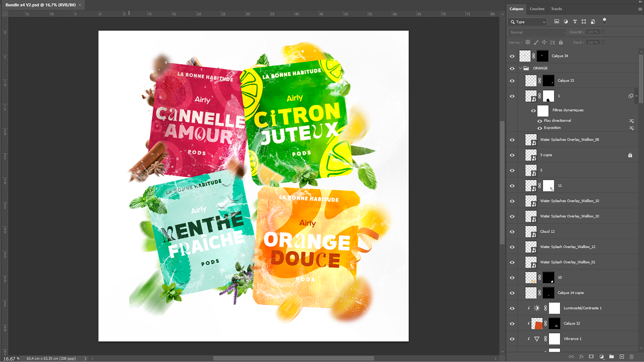Collapse the ORANGE group
644x362 pixels.
pos(520,68)
